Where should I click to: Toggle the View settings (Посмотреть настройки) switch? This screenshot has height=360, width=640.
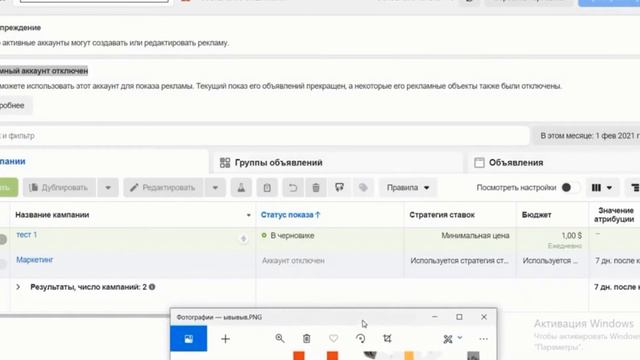click(x=570, y=188)
